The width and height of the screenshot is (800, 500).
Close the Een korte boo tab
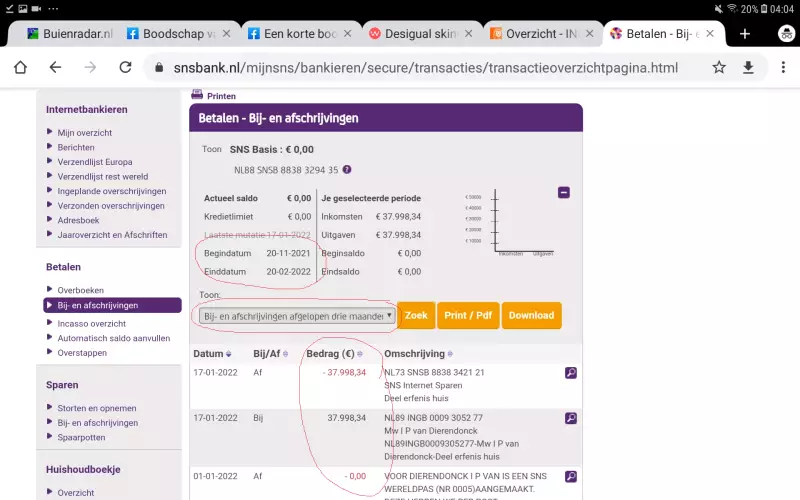347,34
